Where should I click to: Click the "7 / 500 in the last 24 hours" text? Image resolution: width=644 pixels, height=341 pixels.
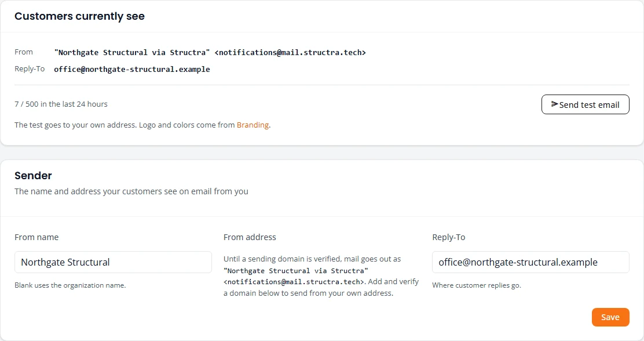(61, 104)
